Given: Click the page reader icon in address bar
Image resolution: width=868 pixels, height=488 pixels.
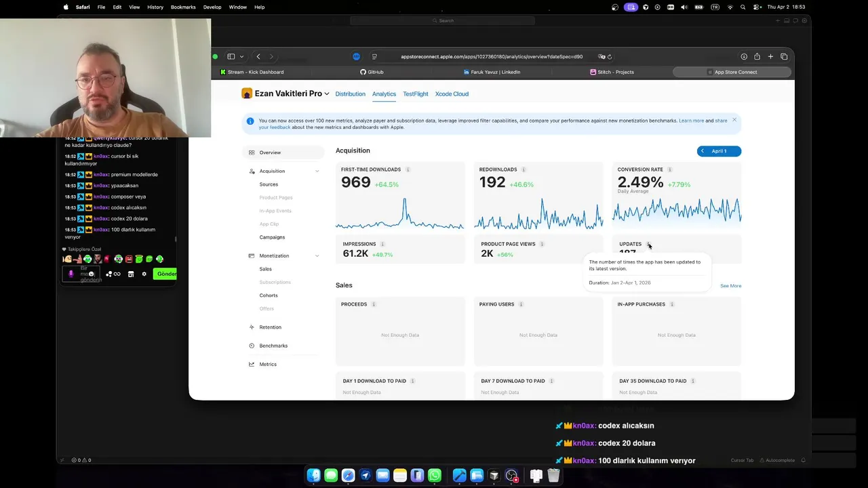Looking at the screenshot, I should coord(374,57).
